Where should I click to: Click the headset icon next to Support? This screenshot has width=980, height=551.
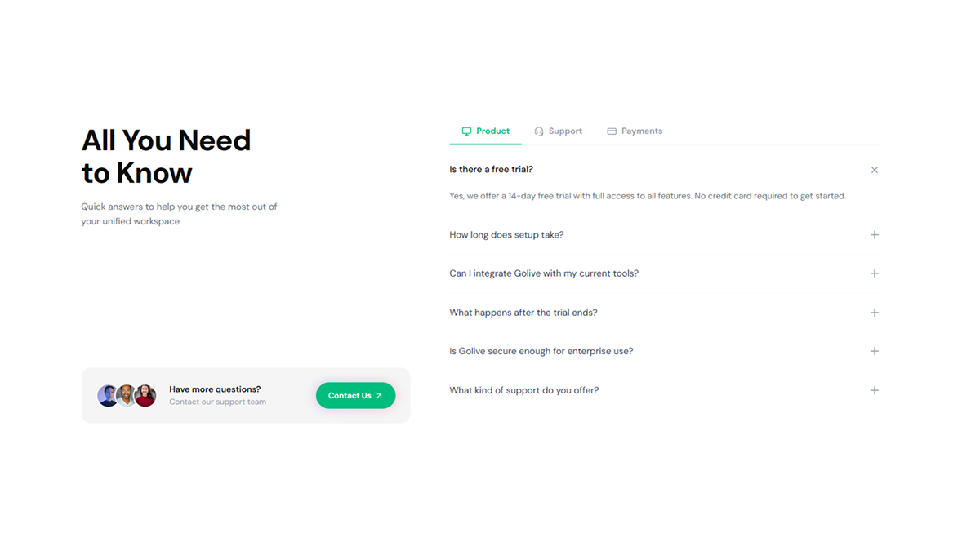pos(539,131)
